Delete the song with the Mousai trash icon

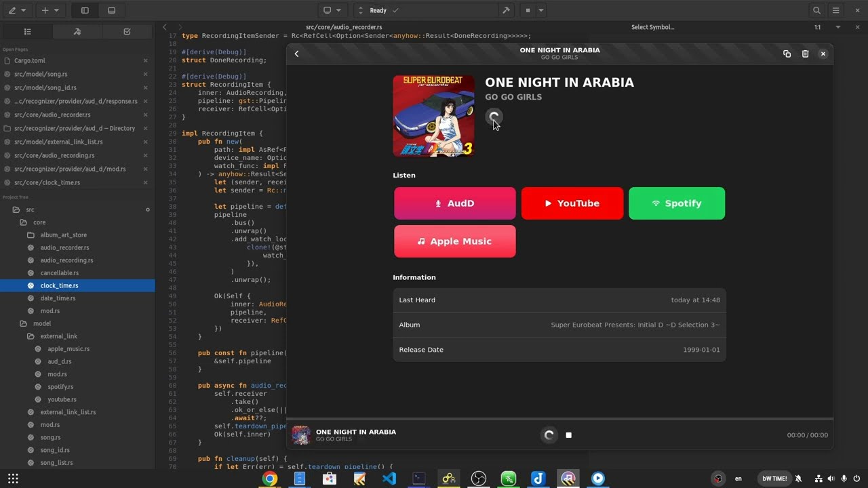[x=805, y=54]
